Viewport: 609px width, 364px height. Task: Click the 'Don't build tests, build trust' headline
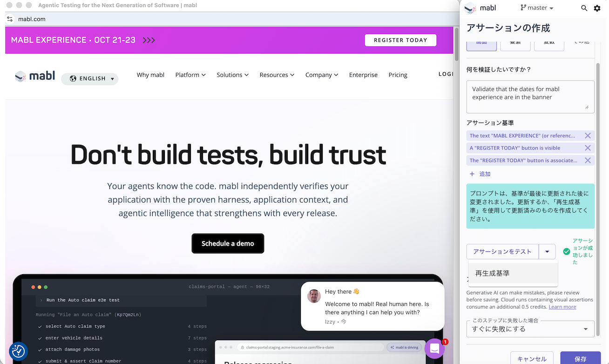(x=228, y=155)
